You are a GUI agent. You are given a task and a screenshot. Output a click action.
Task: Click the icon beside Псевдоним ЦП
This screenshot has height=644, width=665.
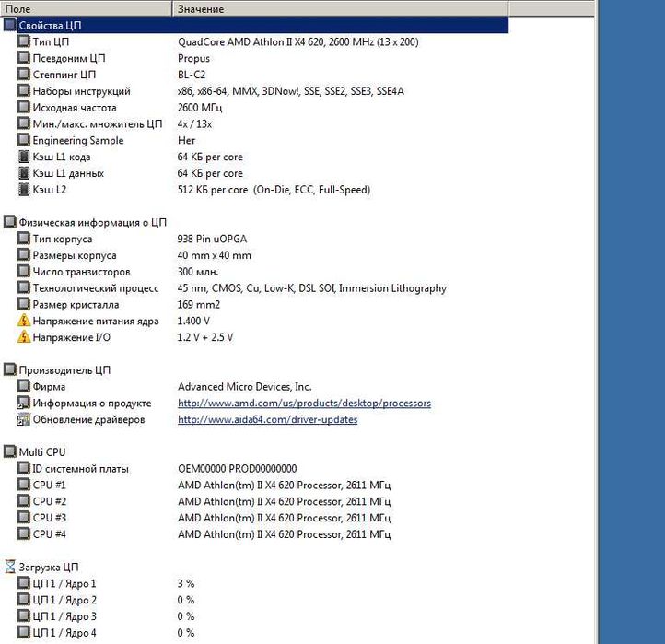point(24,58)
